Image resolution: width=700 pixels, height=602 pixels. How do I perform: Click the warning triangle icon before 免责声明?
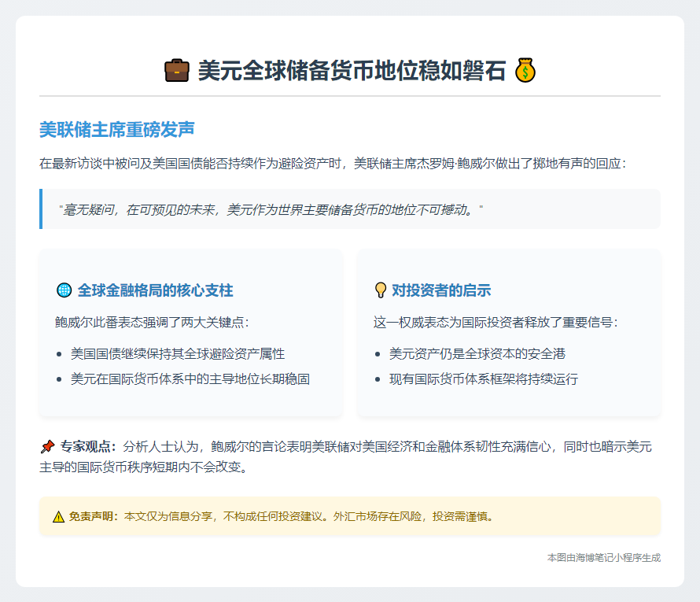[59, 517]
